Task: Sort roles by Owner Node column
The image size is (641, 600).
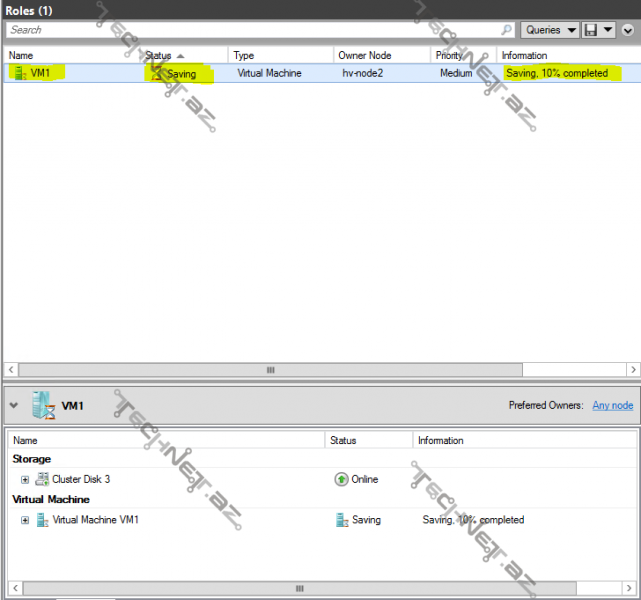Action: (x=365, y=55)
